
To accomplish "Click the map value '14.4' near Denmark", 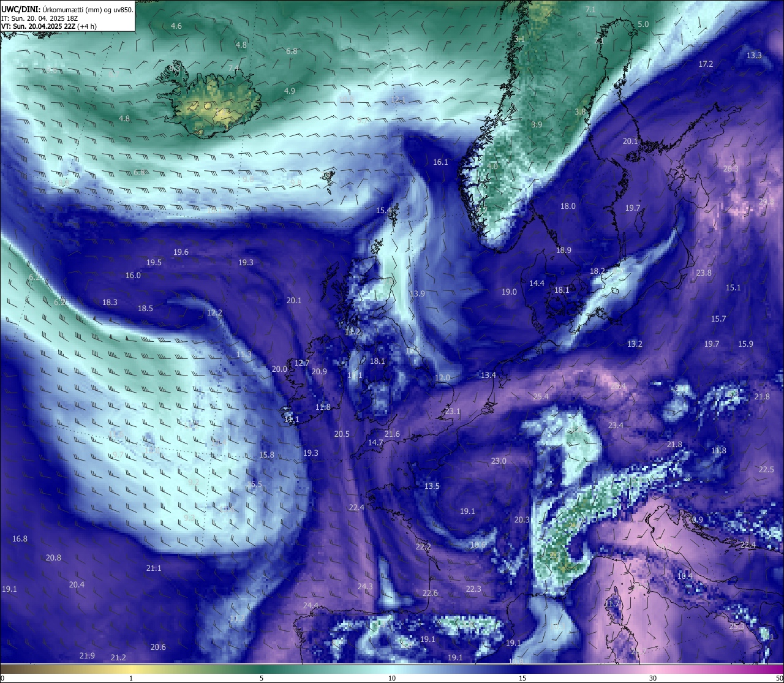I will (x=537, y=283).
